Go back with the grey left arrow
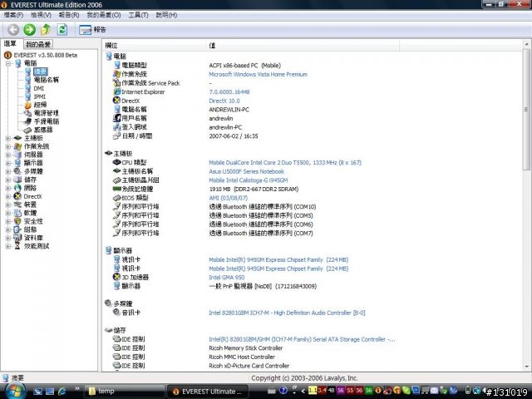 (13, 30)
